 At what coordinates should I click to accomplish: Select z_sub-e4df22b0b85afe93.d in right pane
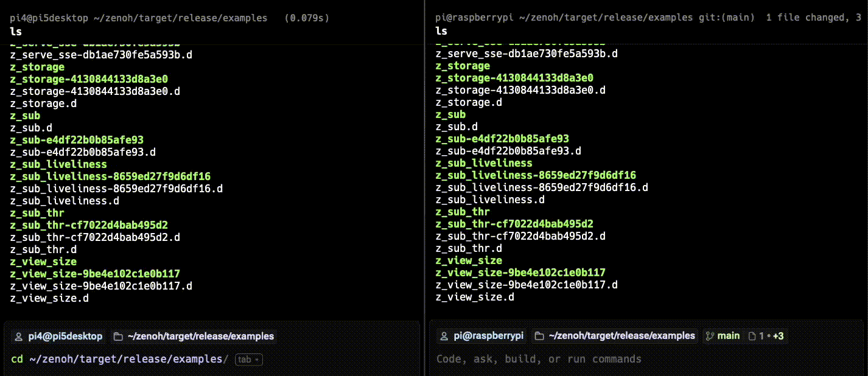point(508,151)
